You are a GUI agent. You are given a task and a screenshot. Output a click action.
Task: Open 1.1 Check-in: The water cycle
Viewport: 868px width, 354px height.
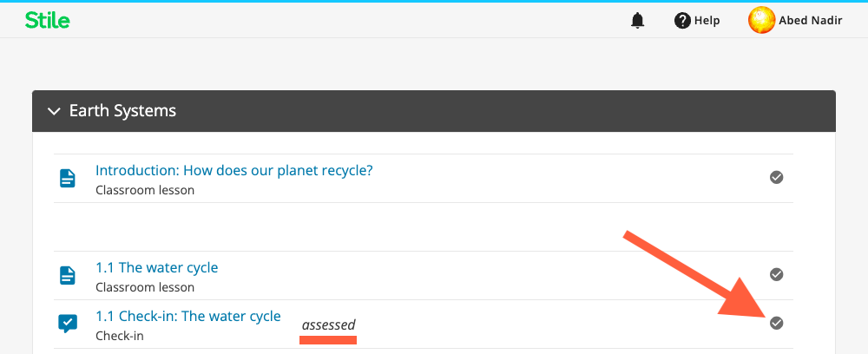188,317
